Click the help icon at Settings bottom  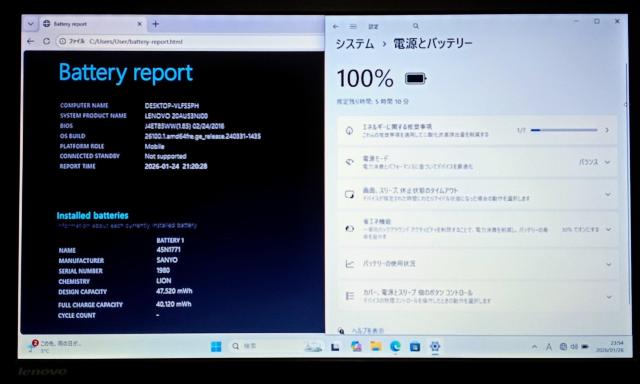pos(341,331)
